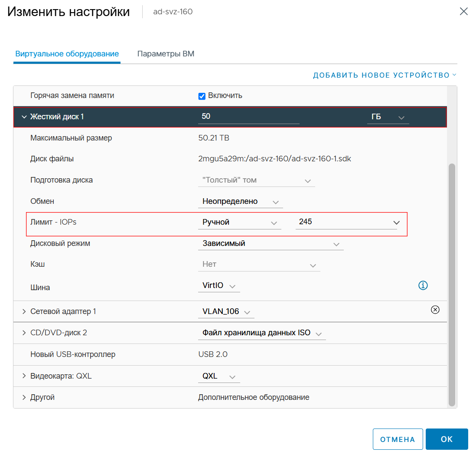Open ДОБАВИТЬ НОВОЕ УСТРОЙСТВО menu
476x458 pixels.
(385, 75)
